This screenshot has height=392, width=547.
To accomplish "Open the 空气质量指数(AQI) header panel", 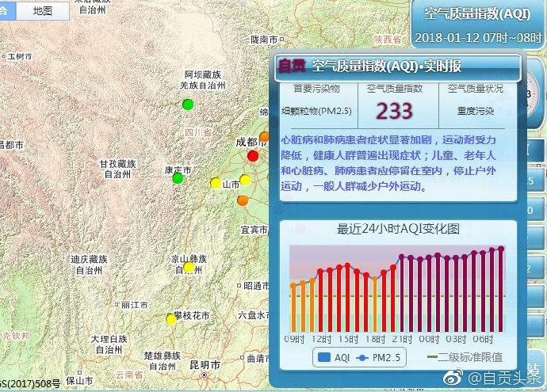I will point(477,14).
